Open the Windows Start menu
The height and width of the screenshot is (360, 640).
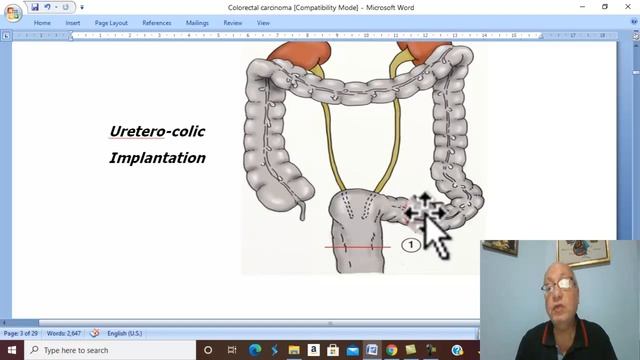[12, 350]
